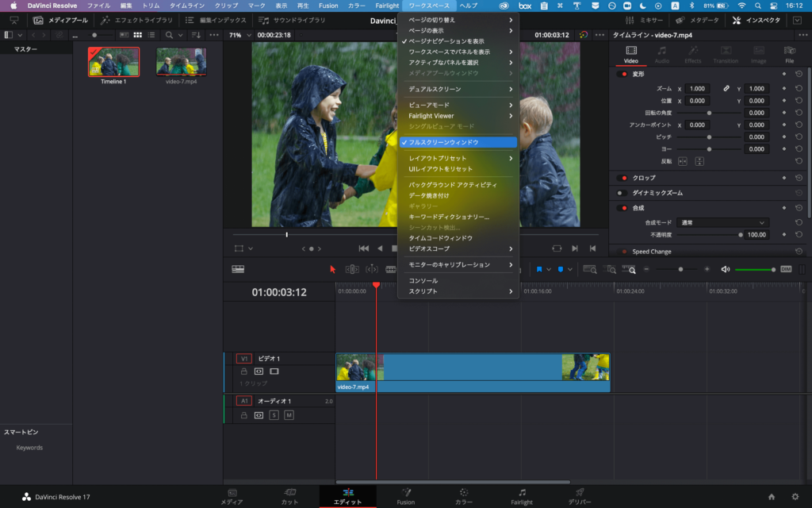Switch to the File tab in inspector
Viewport: 812px width, 508px height.
coord(789,54)
